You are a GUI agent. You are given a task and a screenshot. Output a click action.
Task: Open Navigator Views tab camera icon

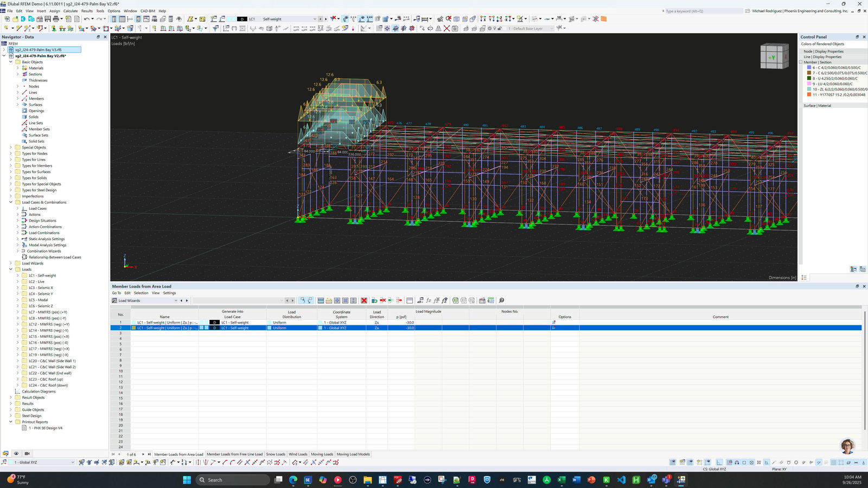[x=27, y=453]
